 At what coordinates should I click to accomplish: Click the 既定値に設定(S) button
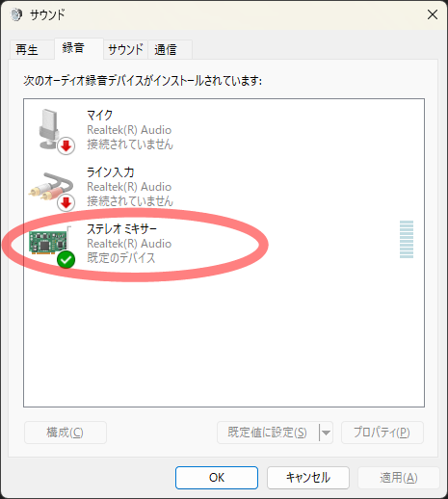(268, 433)
